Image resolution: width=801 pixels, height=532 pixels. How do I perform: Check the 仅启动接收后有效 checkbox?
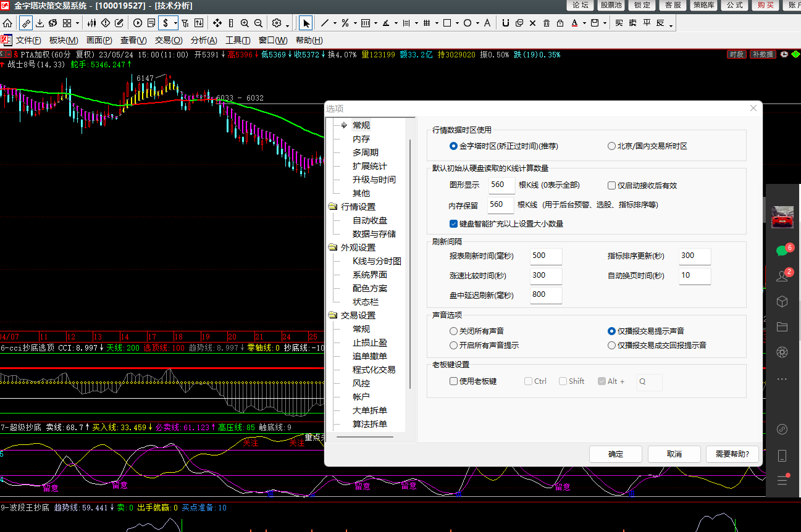(x=612, y=185)
